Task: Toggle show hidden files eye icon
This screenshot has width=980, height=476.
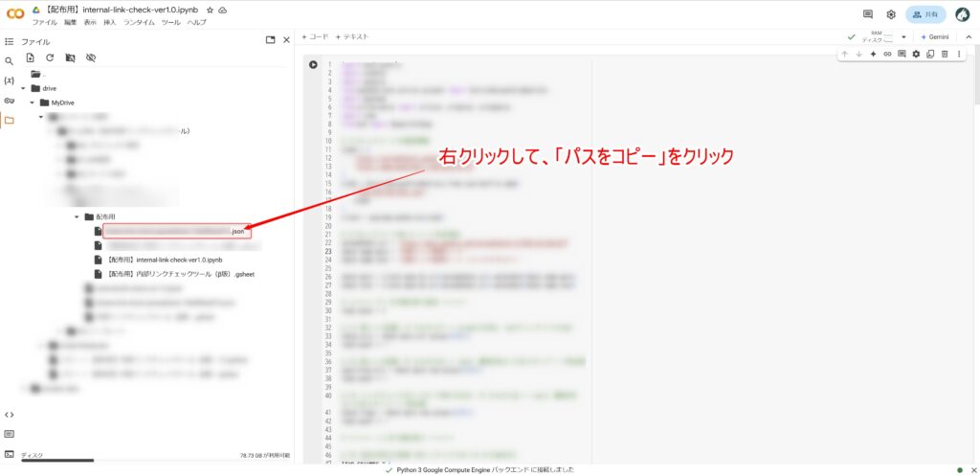Action: [91, 57]
